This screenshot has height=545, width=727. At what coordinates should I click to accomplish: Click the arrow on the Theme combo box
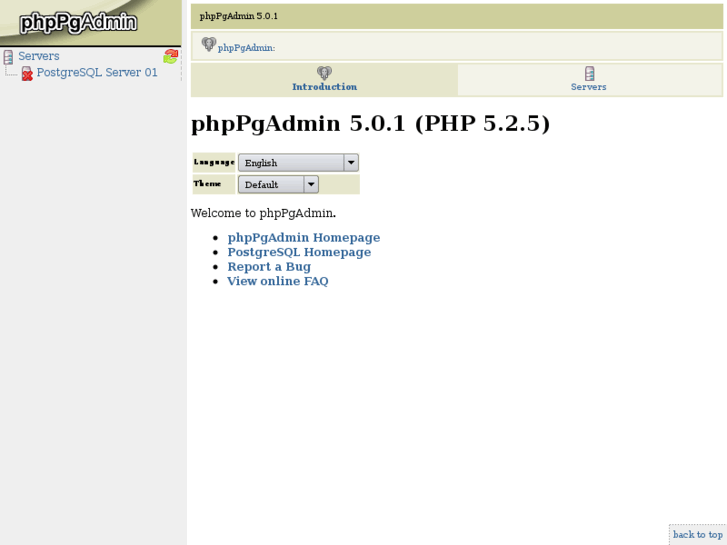311,185
